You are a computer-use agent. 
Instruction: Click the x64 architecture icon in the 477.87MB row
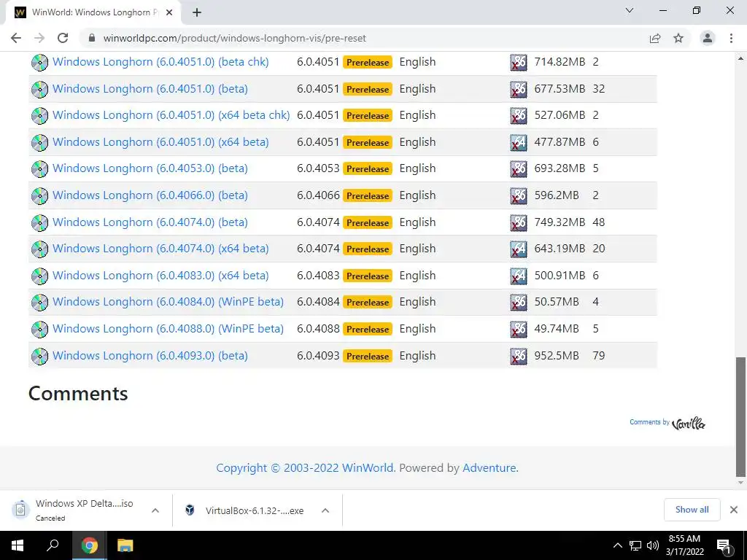[519, 142]
